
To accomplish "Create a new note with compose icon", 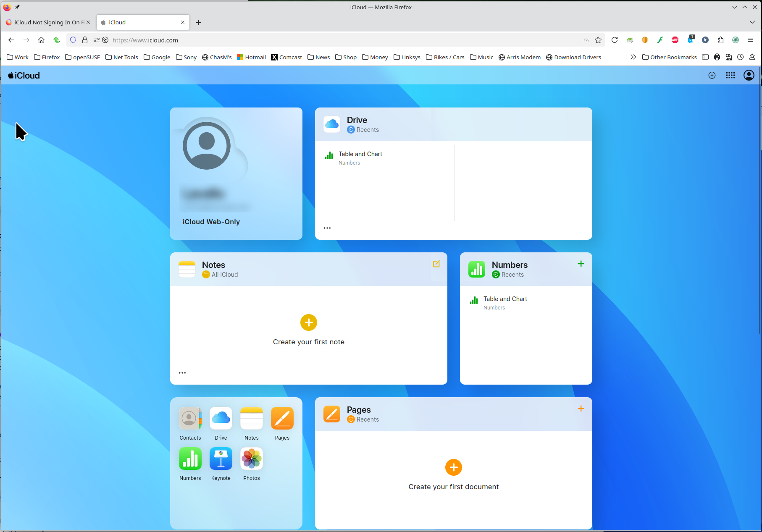I will point(436,264).
